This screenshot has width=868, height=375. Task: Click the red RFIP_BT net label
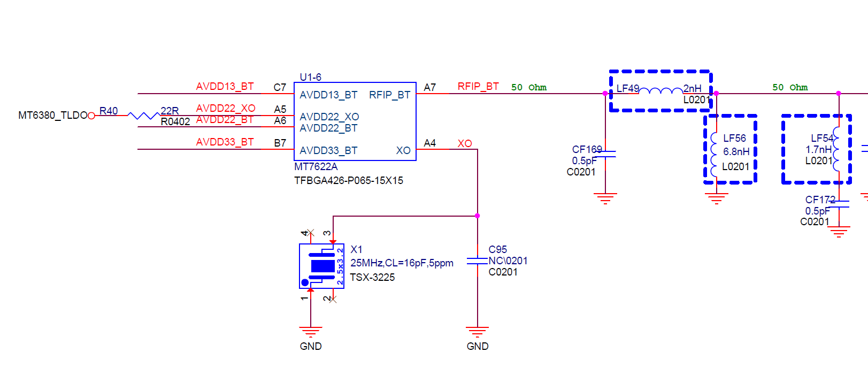pos(478,86)
